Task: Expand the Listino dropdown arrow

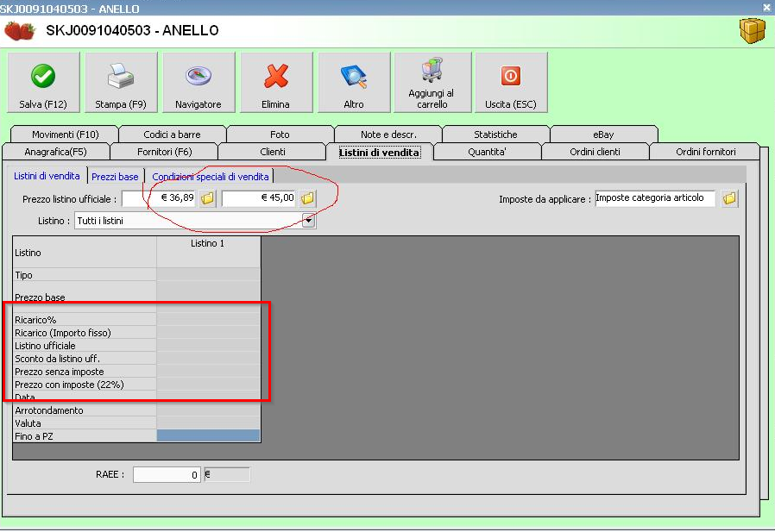Action: tap(308, 221)
